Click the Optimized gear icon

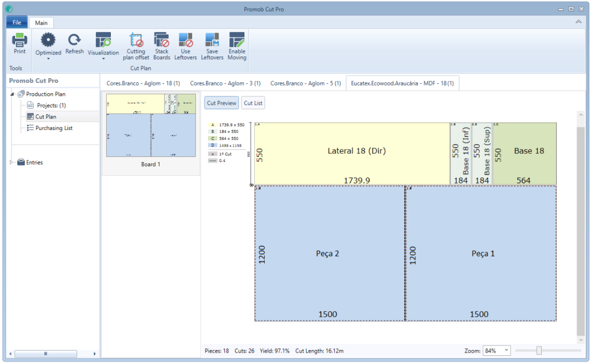48,40
